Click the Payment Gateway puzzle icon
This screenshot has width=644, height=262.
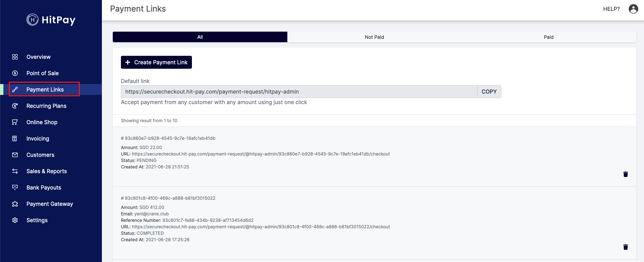coord(15,204)
